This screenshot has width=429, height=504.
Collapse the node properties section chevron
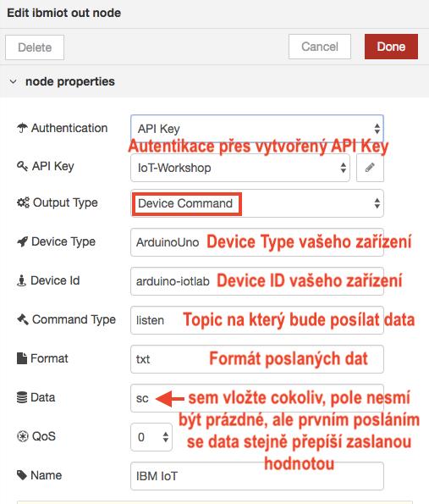14,81
